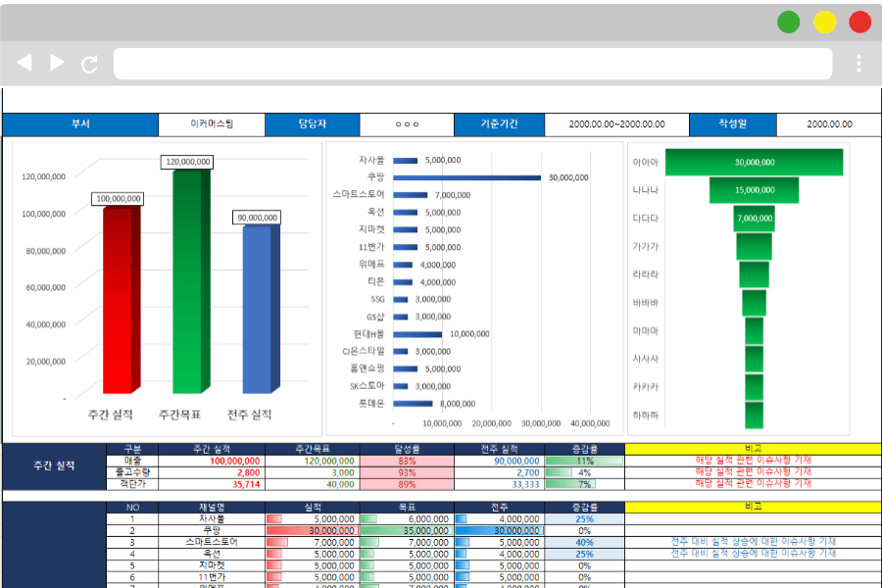This screenshot has width=882, height=588.
Task: Select the 지마켓 channel cell in table
Action: tap(212, 565)
